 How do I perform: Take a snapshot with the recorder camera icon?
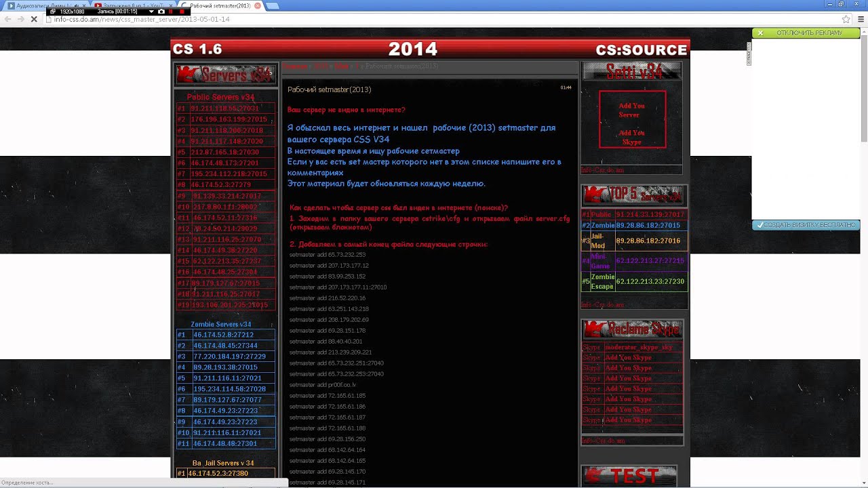tap(161, 12)
